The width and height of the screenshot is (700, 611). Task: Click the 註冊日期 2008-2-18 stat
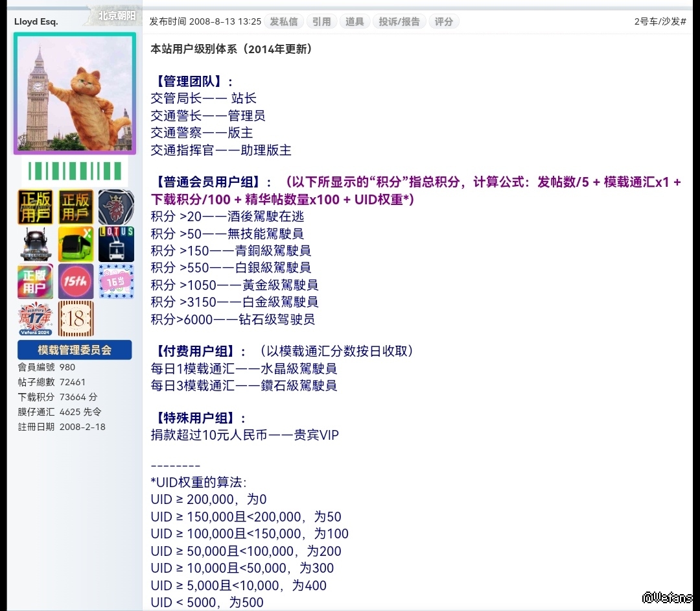tap(62, 427)
